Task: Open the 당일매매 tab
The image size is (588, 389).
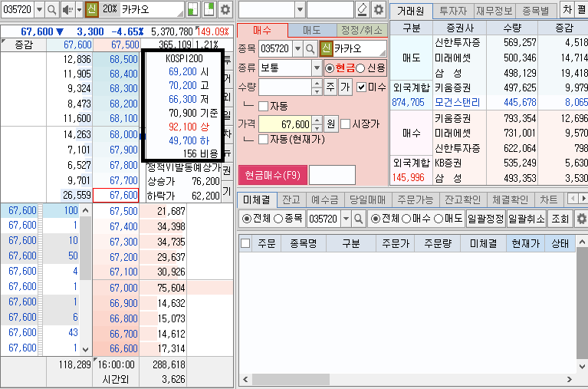Action: tap(367, 199)
